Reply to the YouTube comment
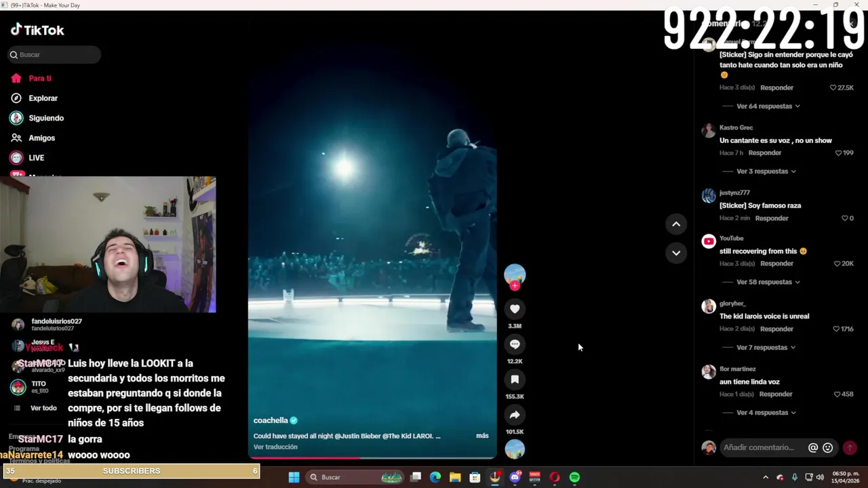868x488 pixels. point(776,264)
